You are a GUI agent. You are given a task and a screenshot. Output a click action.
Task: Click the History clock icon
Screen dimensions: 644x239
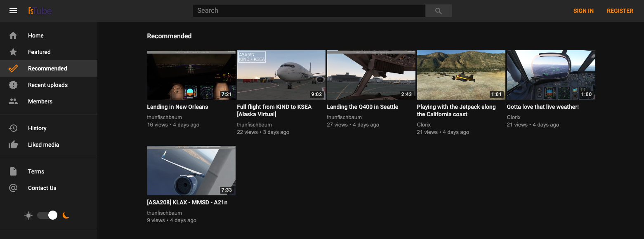click(x=13, y=128)
